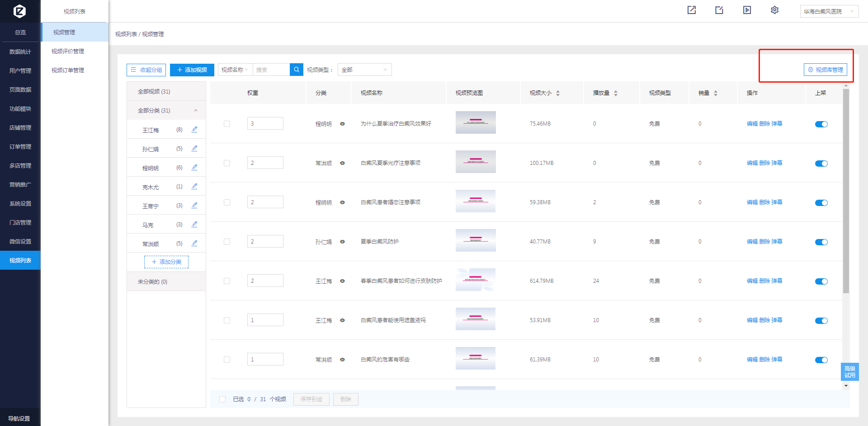
Task: Edit the 王江梅 category with pencil icon
Action: tap(194, 130)
